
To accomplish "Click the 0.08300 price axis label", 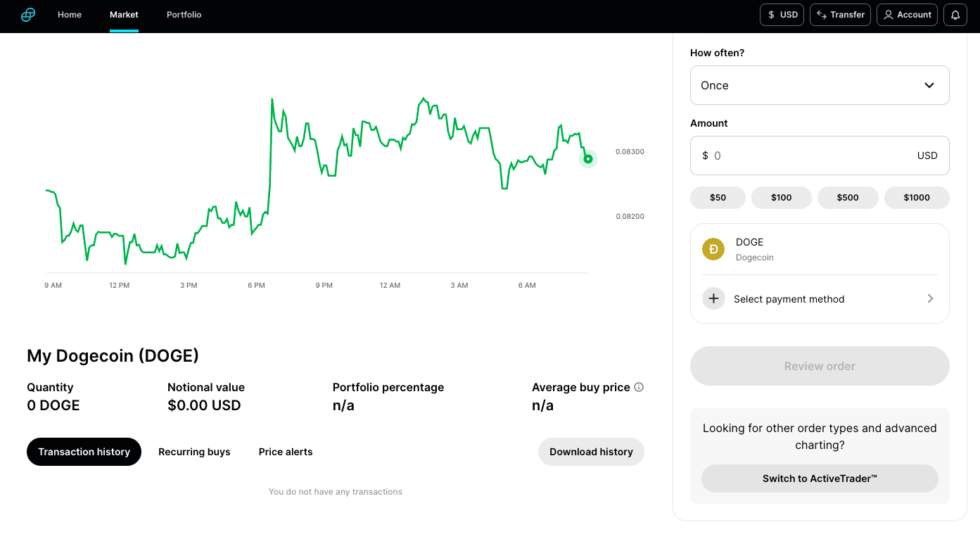I will (x=630, y=151).
